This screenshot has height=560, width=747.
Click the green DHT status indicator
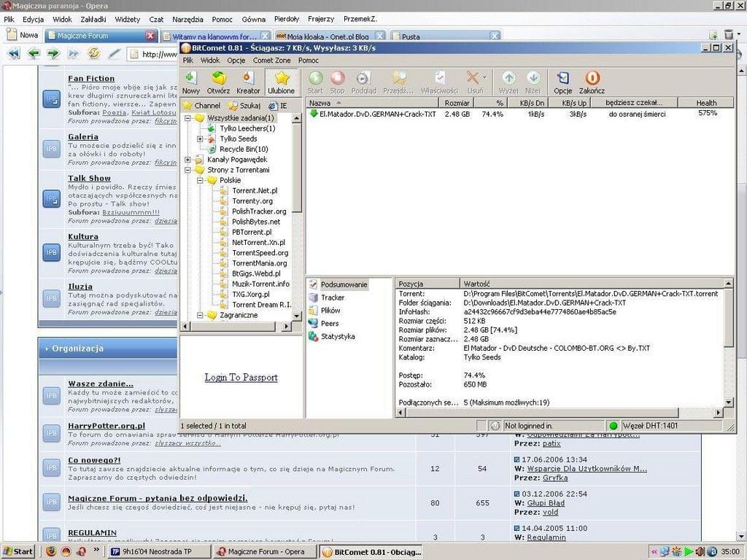coord(613,426)
